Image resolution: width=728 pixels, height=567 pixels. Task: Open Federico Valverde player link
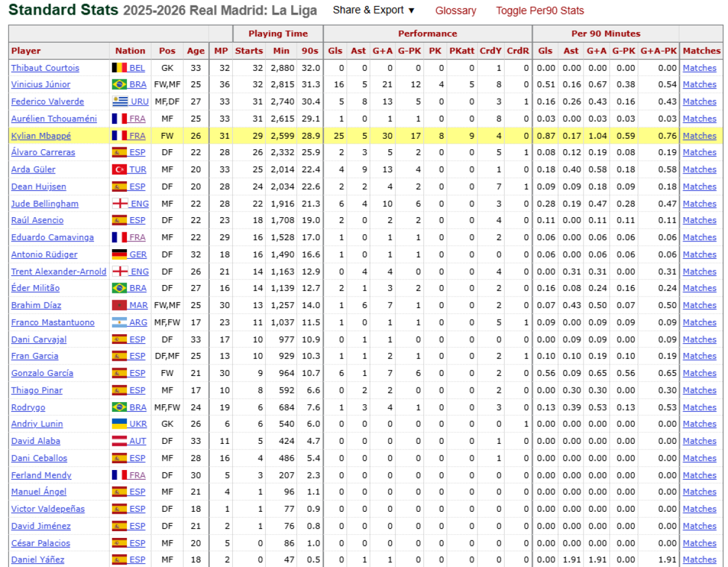[x=47, y=101]
